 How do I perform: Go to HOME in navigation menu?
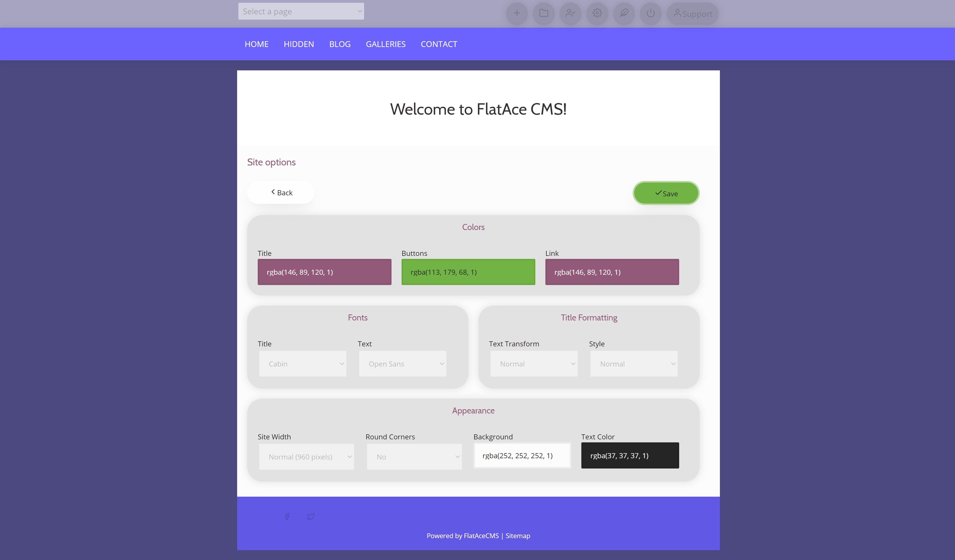[x=256, y=44]
